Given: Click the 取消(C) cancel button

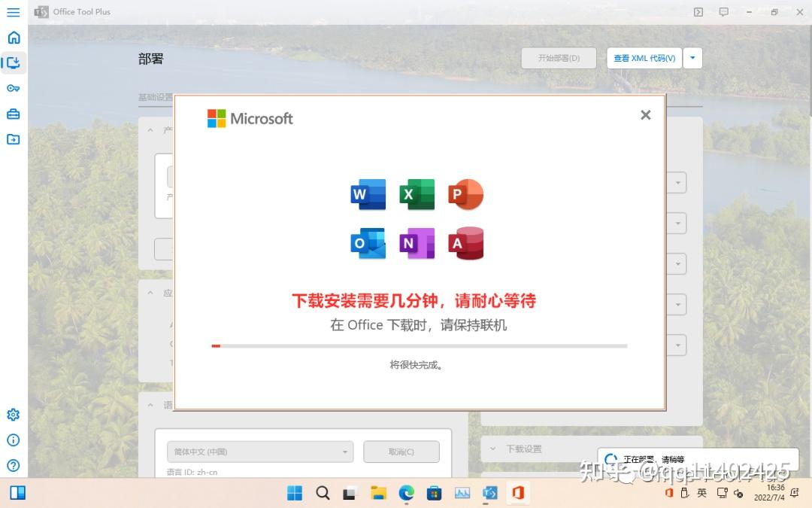Looking at the screenshot, I should coord(401,452).
